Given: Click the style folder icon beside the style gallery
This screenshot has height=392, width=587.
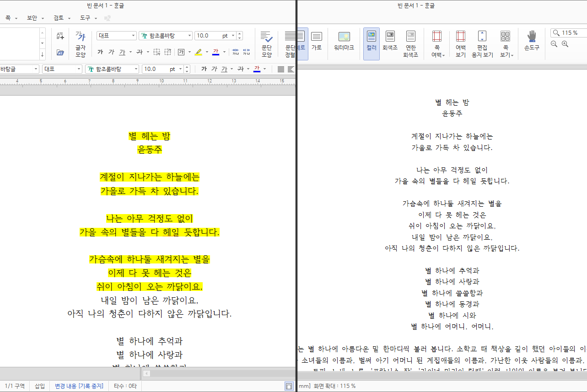Looking at the screenshot, I should [60, 52].
